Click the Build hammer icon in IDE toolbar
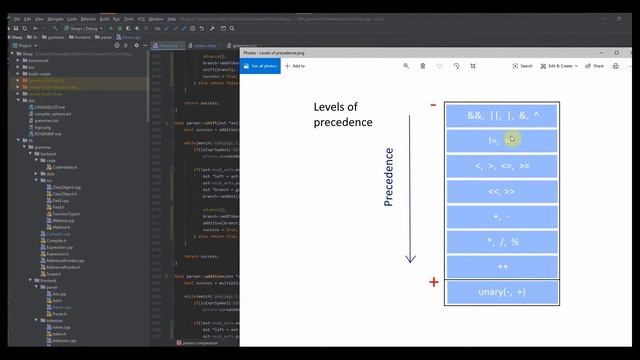 pyautogui.click(x=55, y=28)
